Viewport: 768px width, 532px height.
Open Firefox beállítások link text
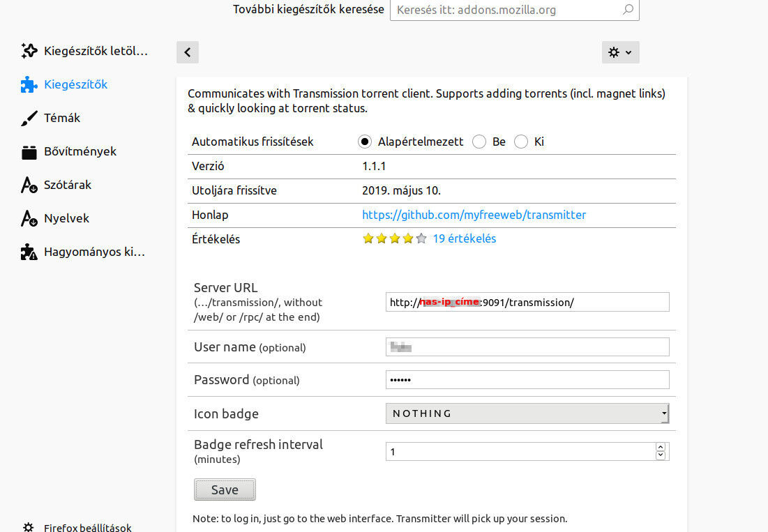pyautogui.click(x=88, y=527)
